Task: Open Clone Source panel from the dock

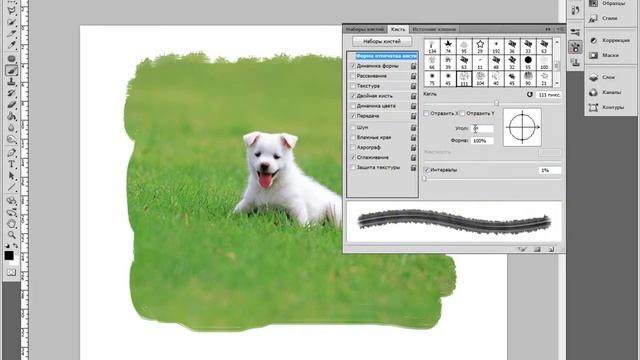Action: click(576, 62)
